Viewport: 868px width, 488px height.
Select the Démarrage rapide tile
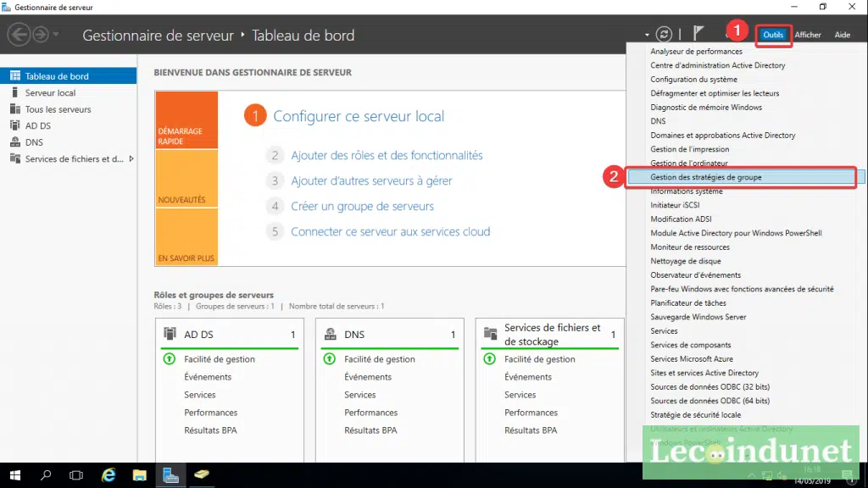pyautogui.click(x=186, y=120)
